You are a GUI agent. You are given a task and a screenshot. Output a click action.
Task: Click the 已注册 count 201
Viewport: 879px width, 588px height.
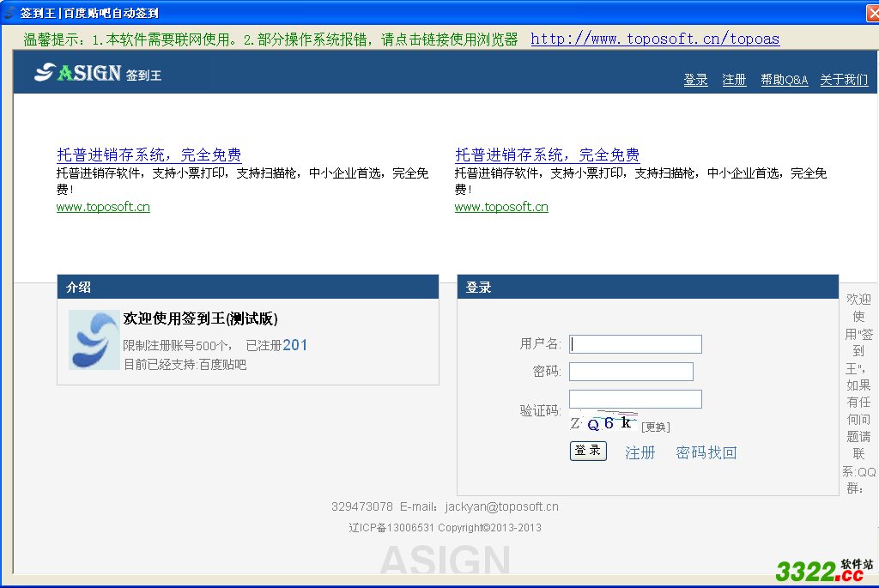click(x=295, y=345)
